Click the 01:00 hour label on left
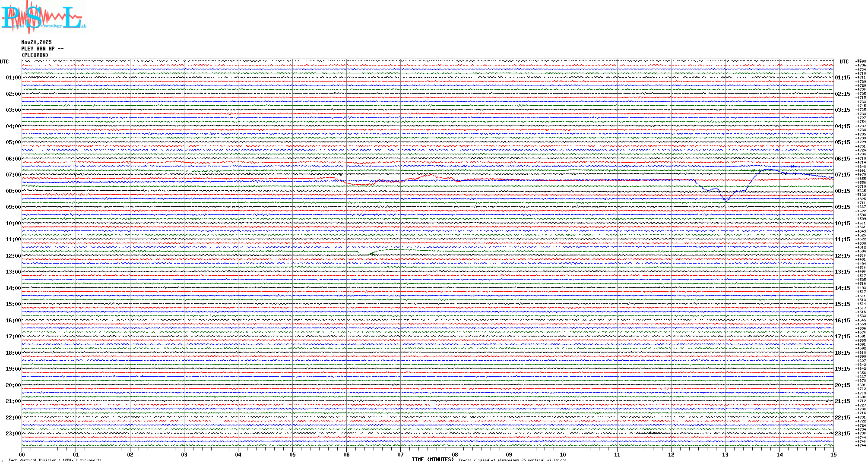Image resolution: width=868 pixels, height=466 pixels. [13, 78]
